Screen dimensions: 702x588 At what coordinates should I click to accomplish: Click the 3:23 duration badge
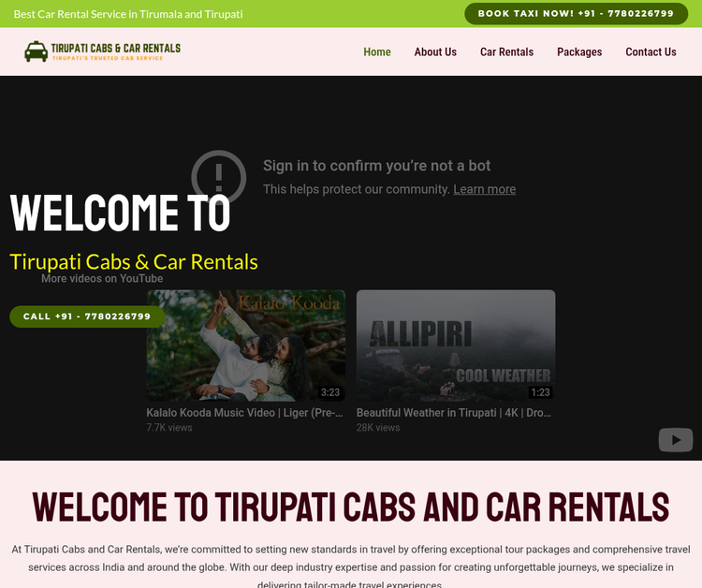329,392
